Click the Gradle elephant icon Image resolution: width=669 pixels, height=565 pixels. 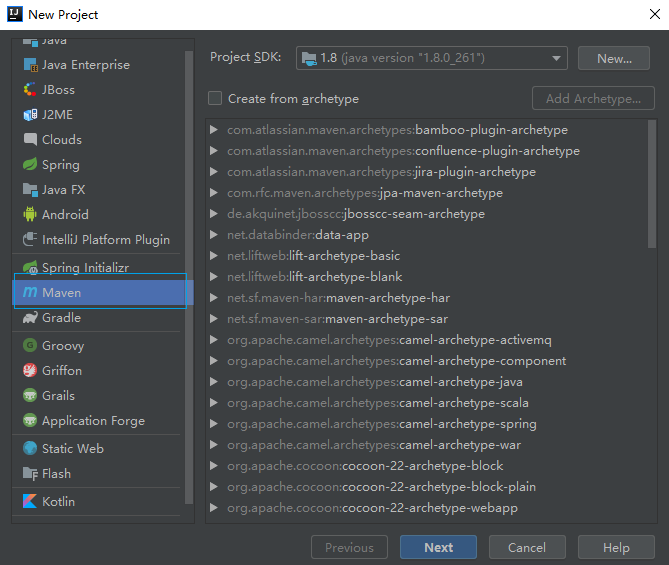30,317
